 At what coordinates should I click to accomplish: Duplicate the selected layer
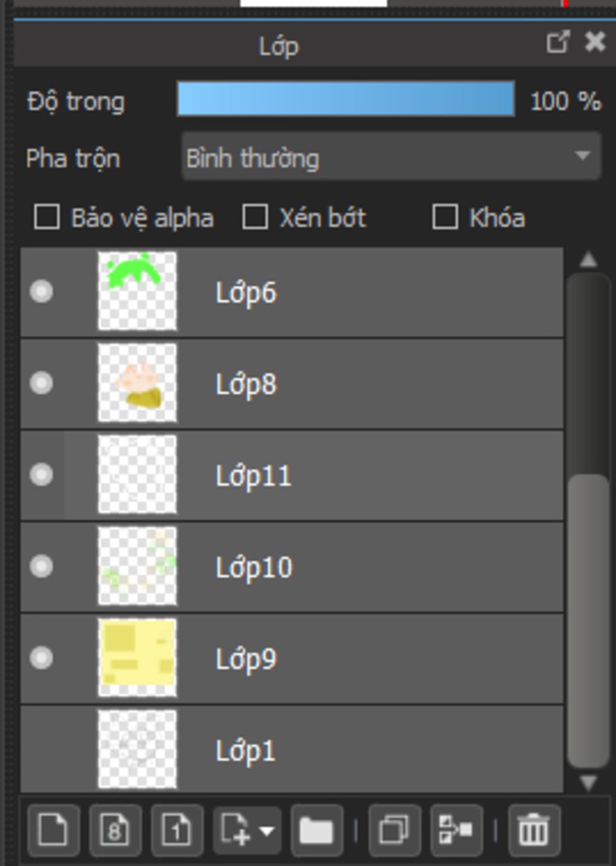[395, 830]
